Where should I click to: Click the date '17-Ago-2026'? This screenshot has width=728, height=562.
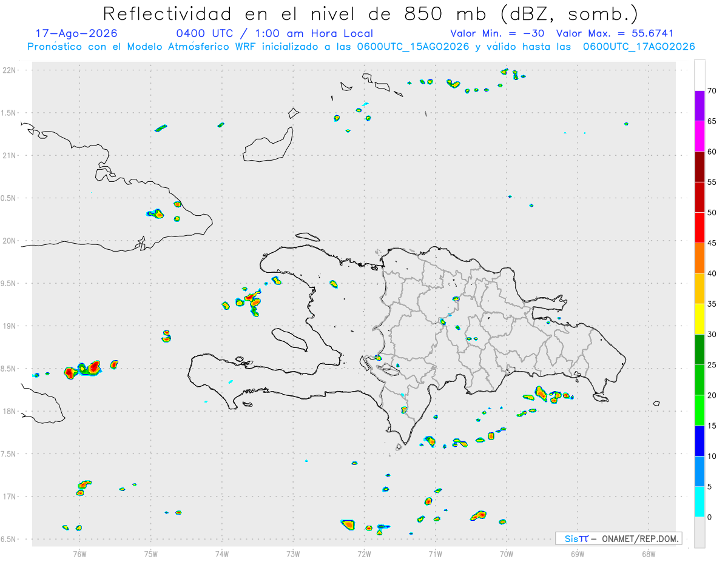pos(76,33)
